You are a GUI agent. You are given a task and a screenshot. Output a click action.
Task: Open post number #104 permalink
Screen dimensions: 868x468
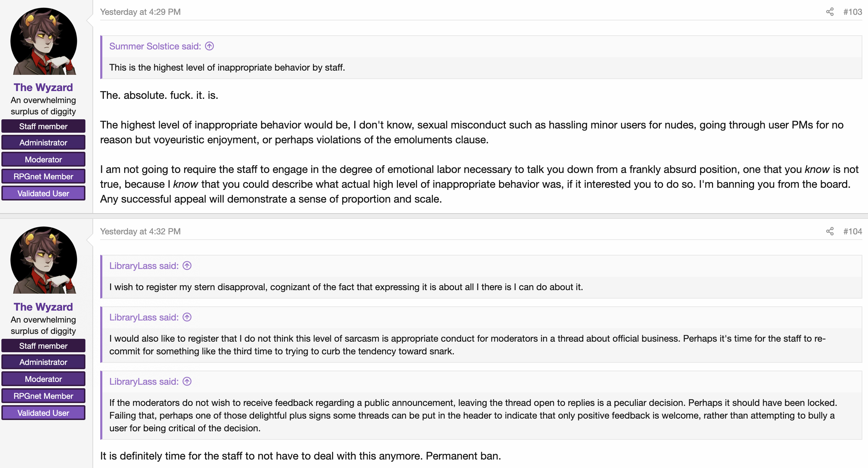click(852, 232)
